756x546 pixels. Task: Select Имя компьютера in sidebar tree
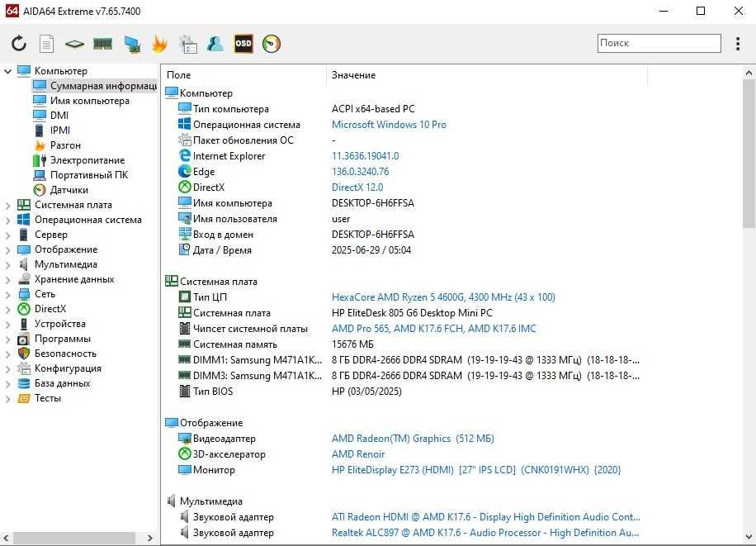90,101
